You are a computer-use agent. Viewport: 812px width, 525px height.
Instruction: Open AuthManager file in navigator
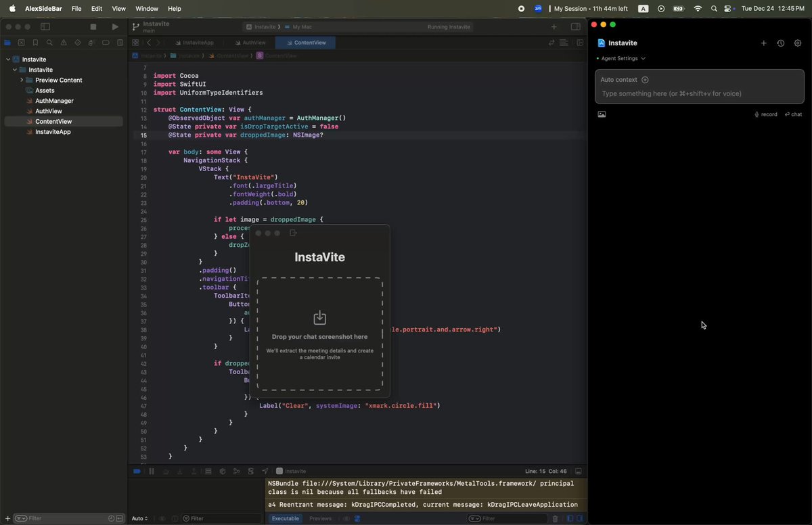(54, 101)
